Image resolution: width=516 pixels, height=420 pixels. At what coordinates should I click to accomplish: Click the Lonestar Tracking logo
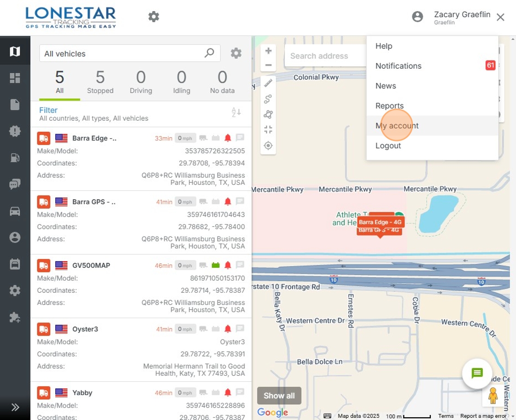click(x=71, y=17)
